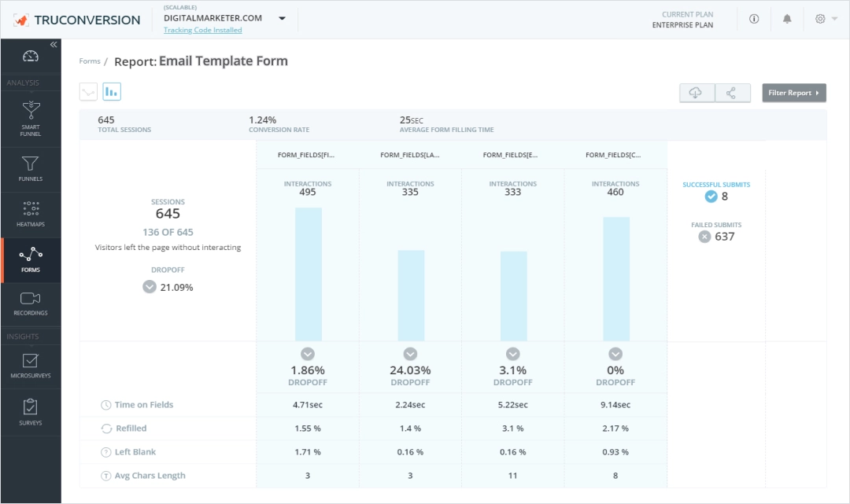Select the Forms sidebar tab
The width and height of the screenshot is (850, 504).
click(x=30, y=259)
